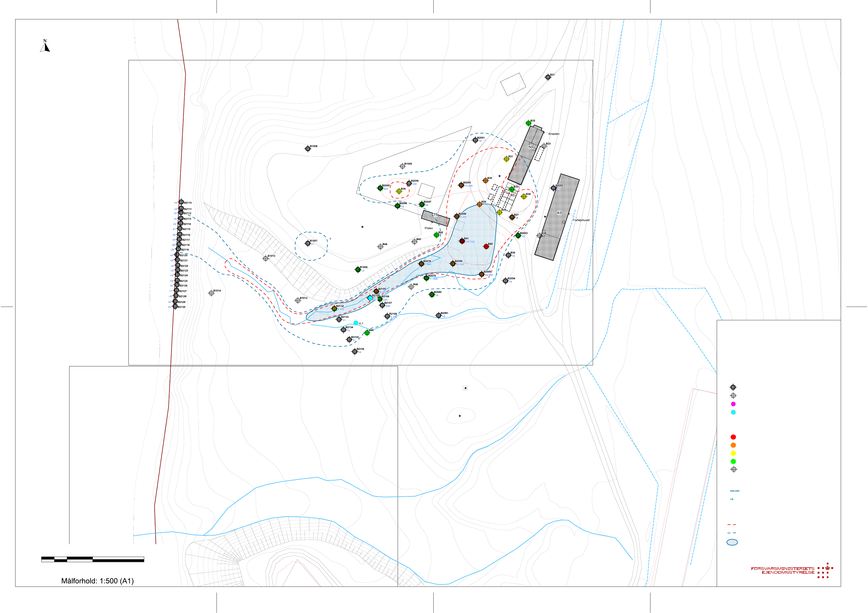
Task: Click the green borehole marker B2053
Action: 518,235
